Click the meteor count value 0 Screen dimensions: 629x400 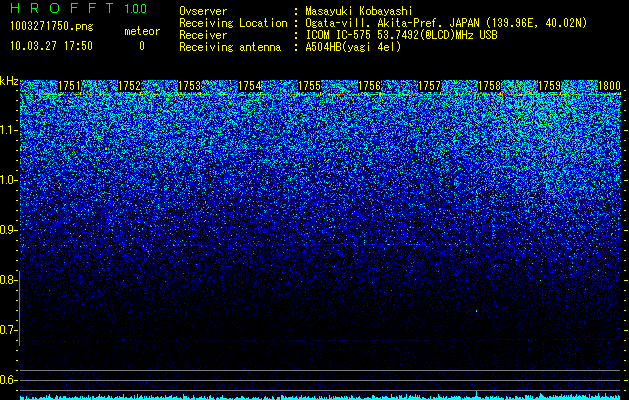tap(142, 46)
